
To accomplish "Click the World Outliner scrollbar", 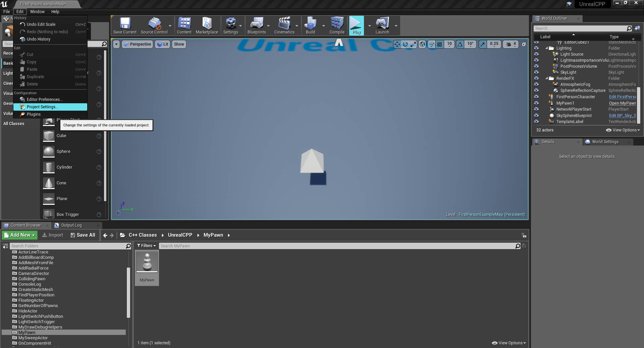I will click(639, 105).
